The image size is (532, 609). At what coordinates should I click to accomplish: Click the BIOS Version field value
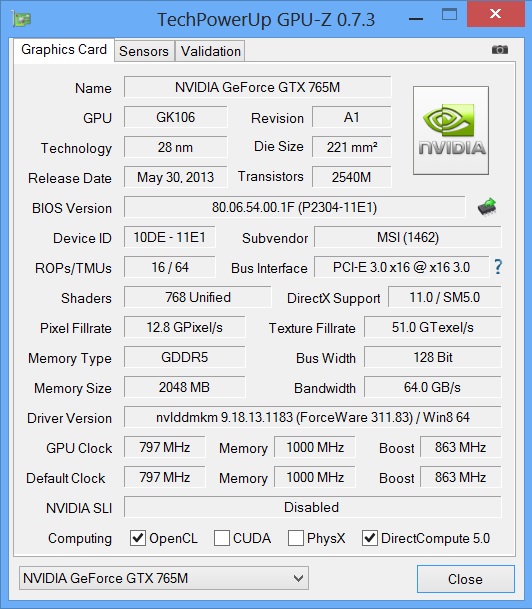[294, 207]
